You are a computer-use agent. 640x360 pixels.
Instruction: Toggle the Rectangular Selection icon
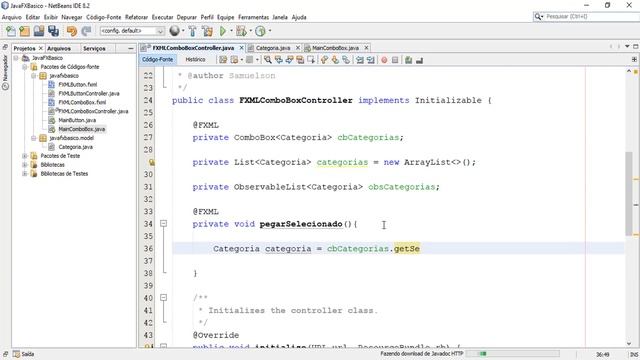click(x=311, y=60)
